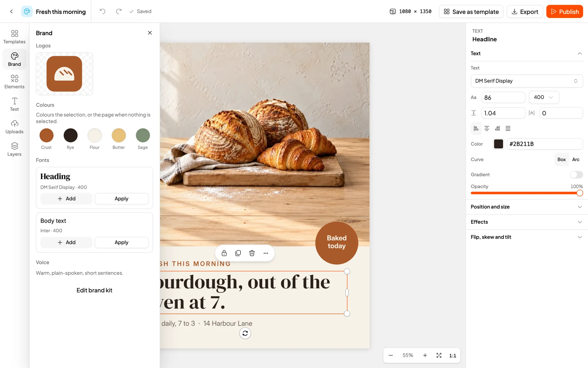Delete the selected headline with trash icon
The width and height of the screenshot is (588, 368).
pyautogui.click(x=252, y=253)
